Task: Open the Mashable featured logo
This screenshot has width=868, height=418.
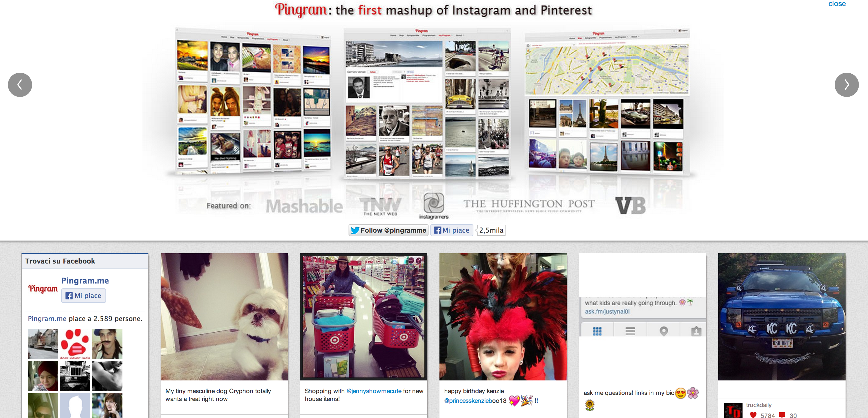Action: [x=304, y=206]
